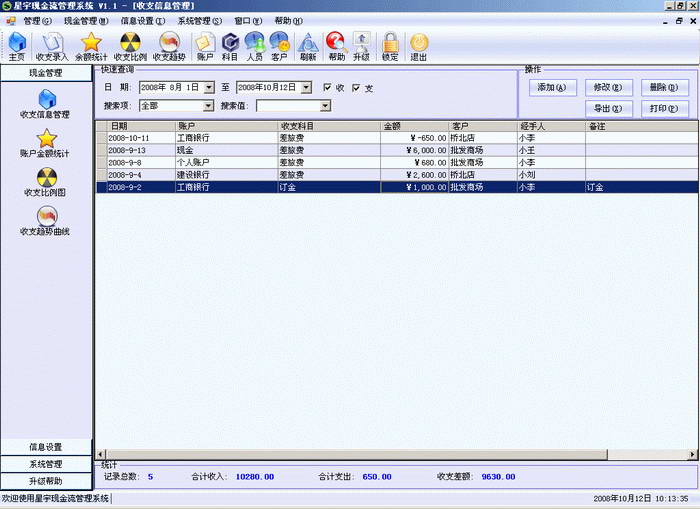Image resolution: width=700 pixels, height=509 pixels.
Task: Click the ¥-650.00 amount cell
Action: pyautogui.click(x=414, y=138)
